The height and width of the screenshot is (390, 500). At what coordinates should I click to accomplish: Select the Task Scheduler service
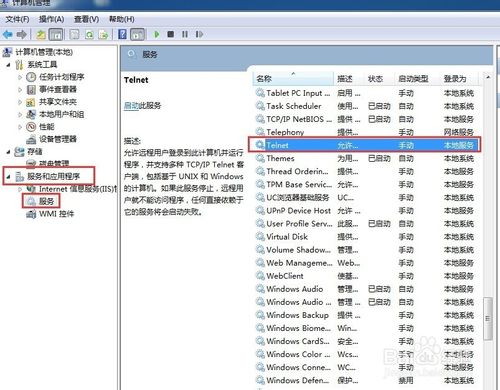pos(366,106)
